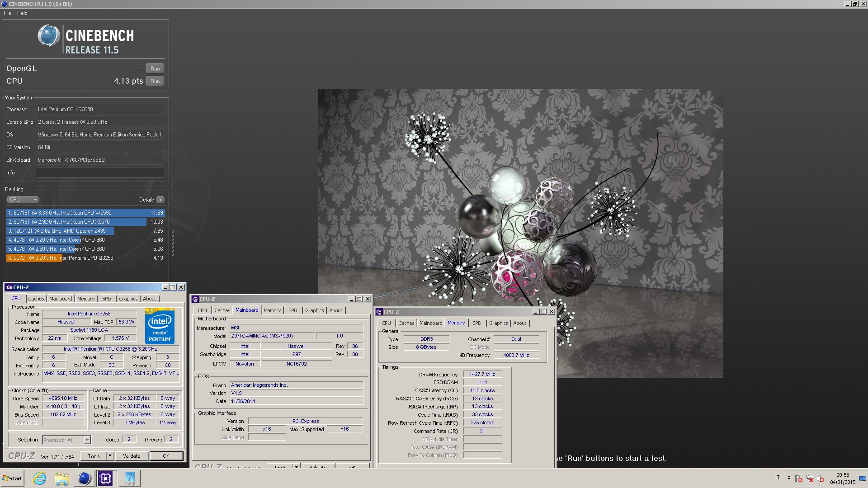The height and width of the screenshot is (488, 868).
Task: Run the CPU benchmark
Action: 155,81
